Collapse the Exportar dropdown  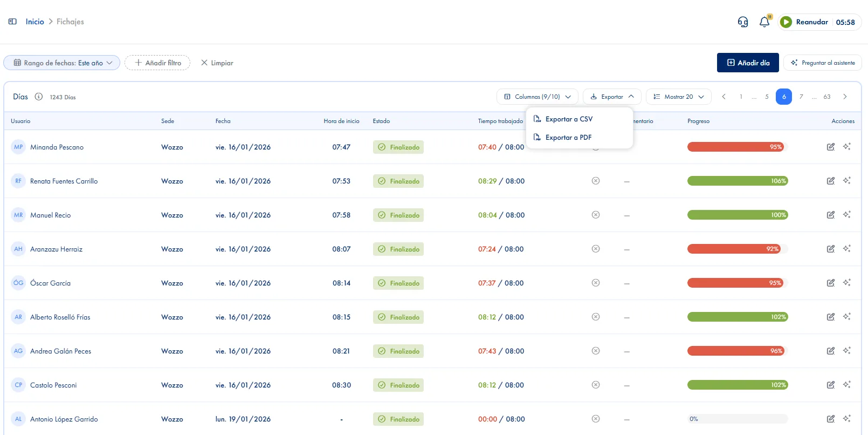(612, 97)
